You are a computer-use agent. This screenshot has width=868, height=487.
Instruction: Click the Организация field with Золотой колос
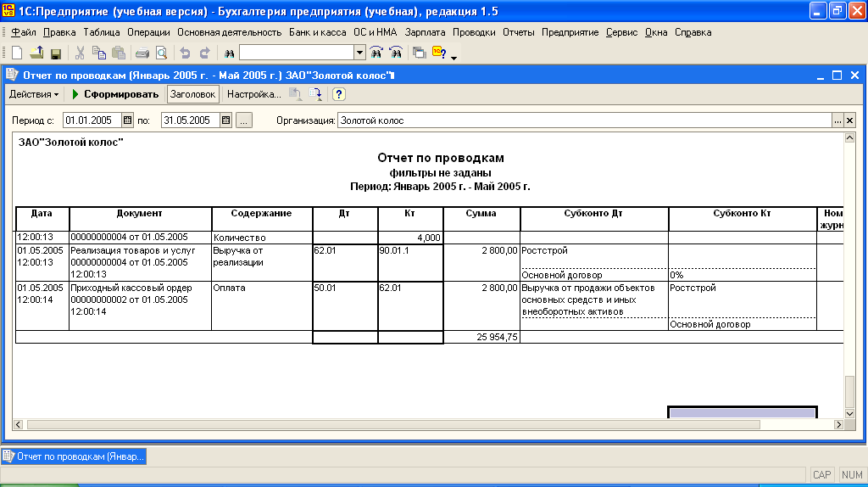point(585,120)
